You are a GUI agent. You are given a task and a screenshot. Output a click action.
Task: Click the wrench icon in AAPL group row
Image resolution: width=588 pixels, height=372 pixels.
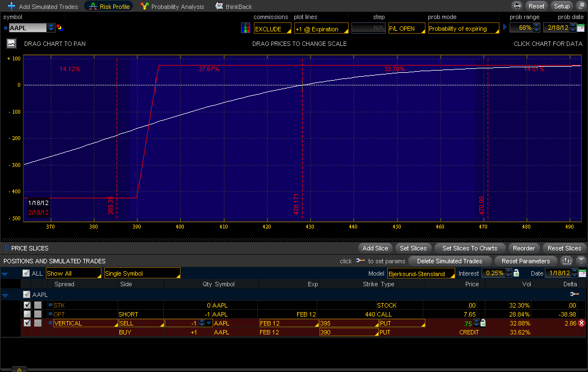click(574, 294)
